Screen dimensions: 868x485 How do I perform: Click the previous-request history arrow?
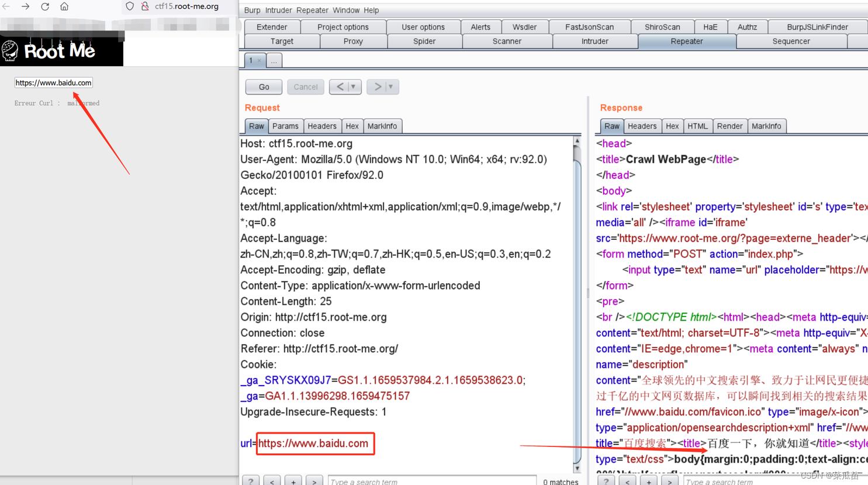340,87
